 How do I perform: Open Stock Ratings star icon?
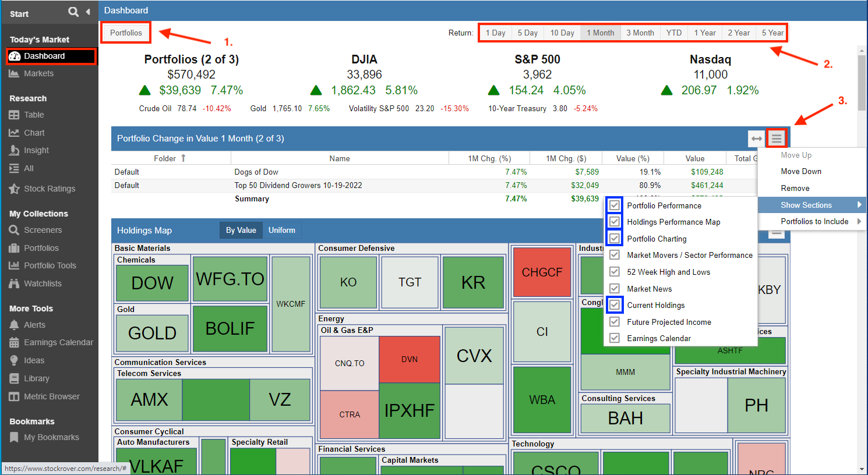click(x=14, y=189)
